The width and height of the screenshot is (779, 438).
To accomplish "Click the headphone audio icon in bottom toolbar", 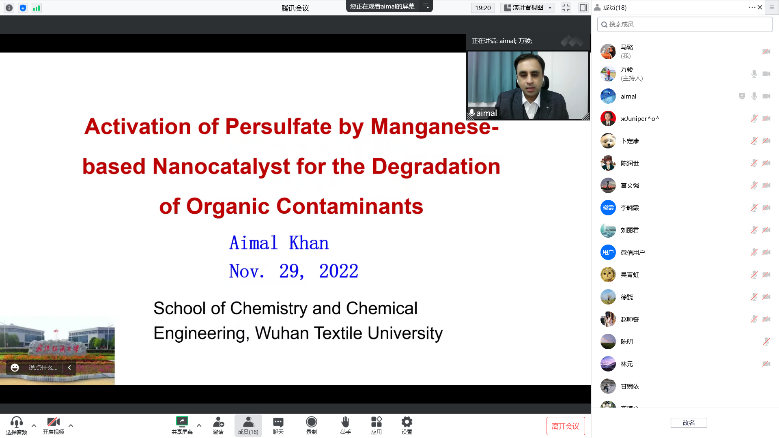I will coord(17,422).
